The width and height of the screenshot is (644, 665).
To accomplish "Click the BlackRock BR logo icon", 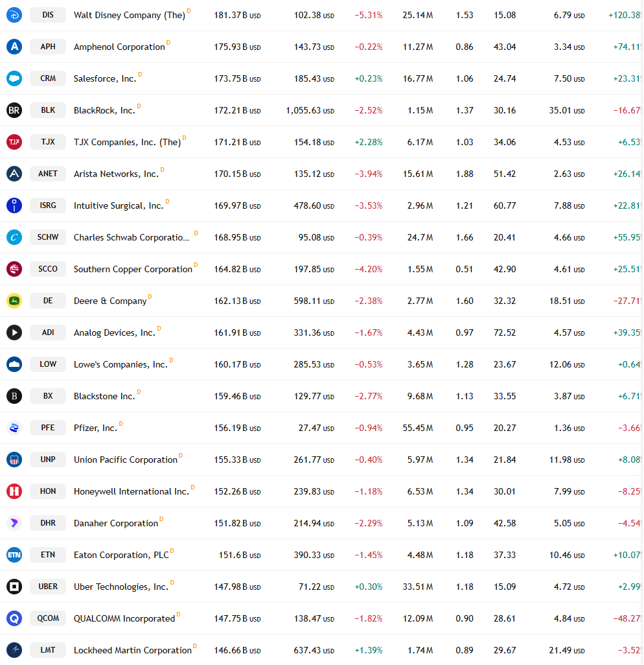I will (14, 110).
